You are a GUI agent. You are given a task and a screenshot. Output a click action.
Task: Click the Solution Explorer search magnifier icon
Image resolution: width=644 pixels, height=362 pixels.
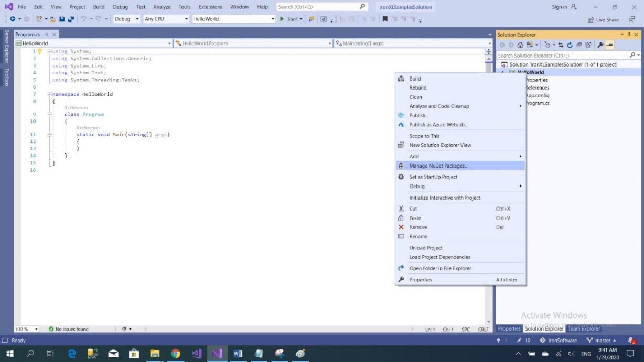[x=632, y=55]
